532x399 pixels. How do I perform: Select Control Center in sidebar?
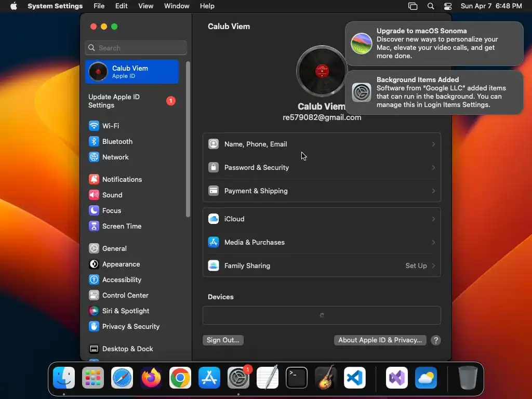[118, 296]
